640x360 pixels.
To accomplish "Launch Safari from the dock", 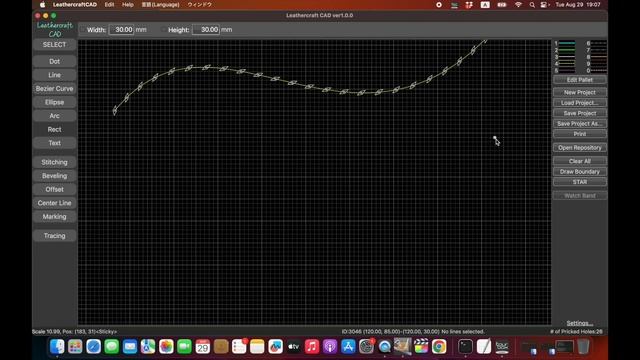I will pyautogui.click(x=93, y=347).
